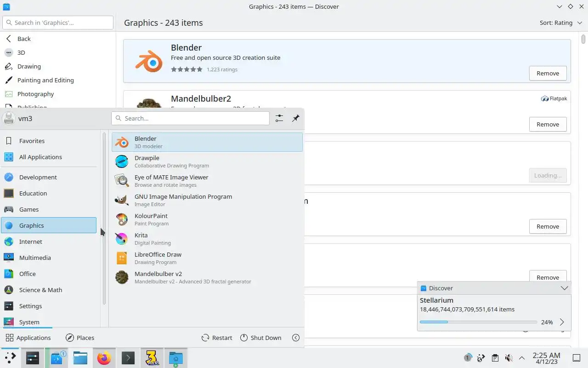
Task: Open Stellarium task details arrow
Action: click(562, 322)
